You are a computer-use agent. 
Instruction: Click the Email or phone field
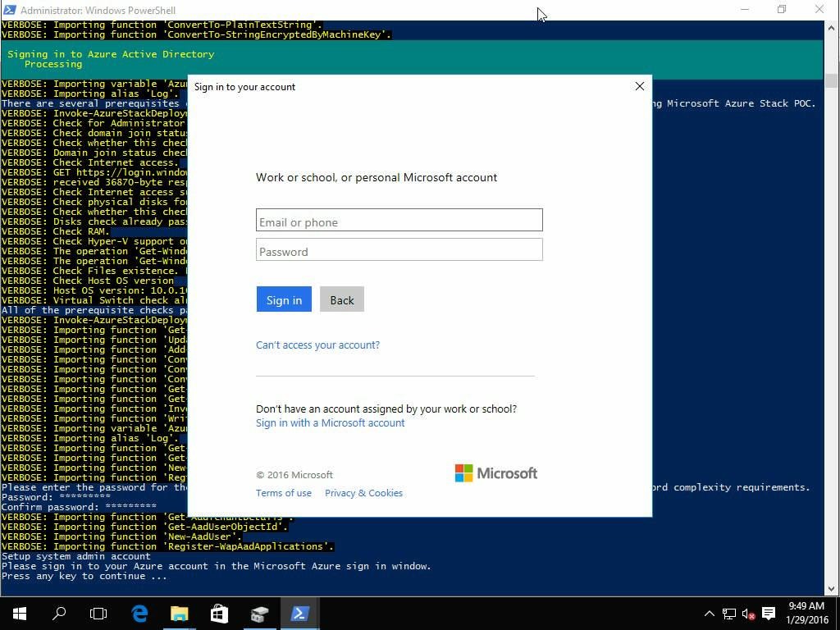pos(399,221)
